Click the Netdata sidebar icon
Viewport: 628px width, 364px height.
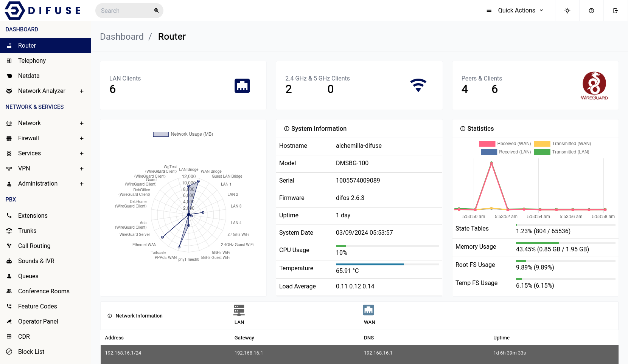9,76
